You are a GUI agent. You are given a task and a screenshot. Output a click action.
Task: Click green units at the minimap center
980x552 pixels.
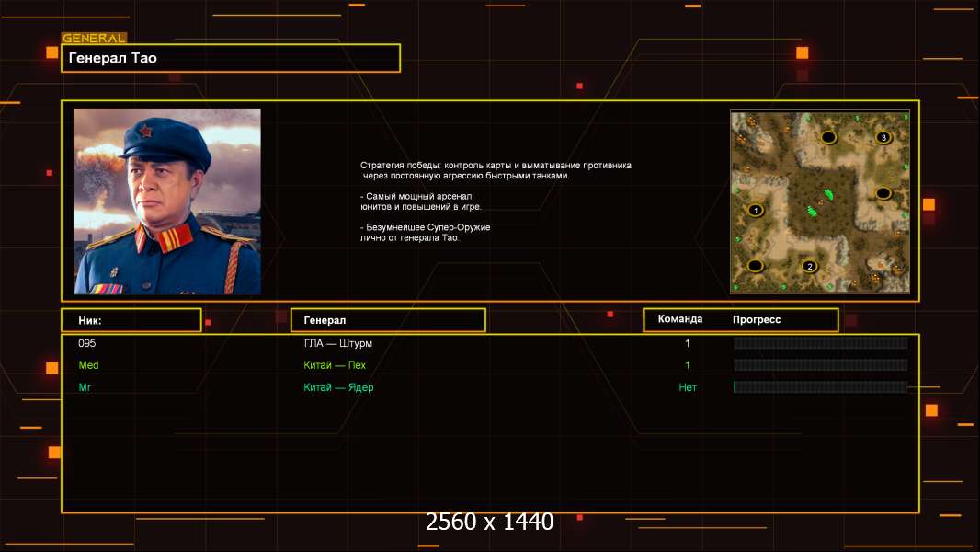(821, 203)
